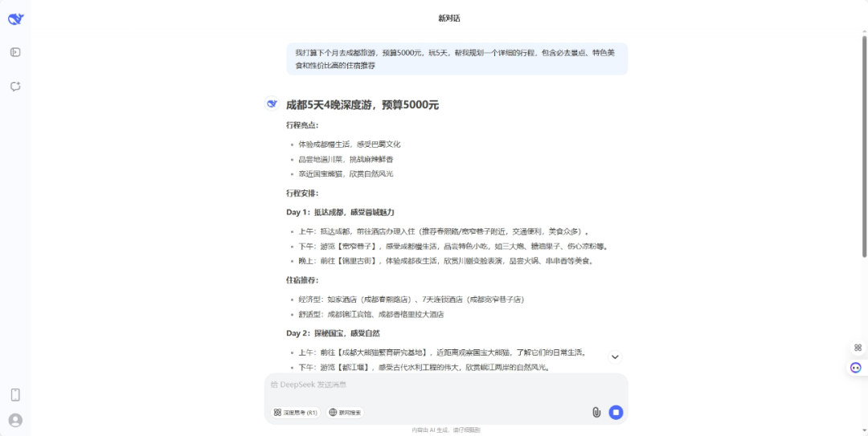868x436 pixels.
Task: Toggle 深度思考 (R1) mode
Action: [295, 412]
